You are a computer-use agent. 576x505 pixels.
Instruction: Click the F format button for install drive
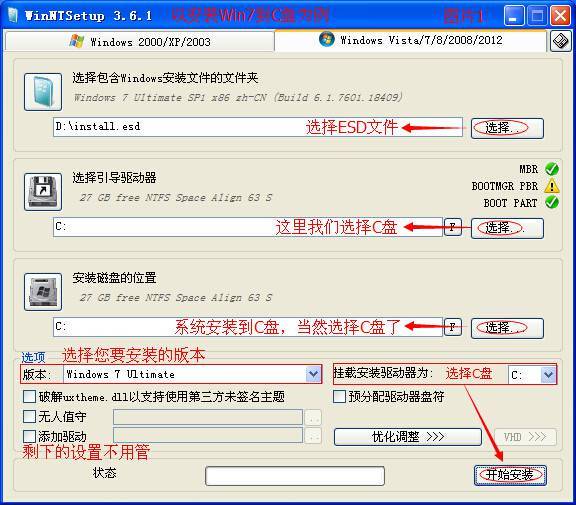coord(453,327)
